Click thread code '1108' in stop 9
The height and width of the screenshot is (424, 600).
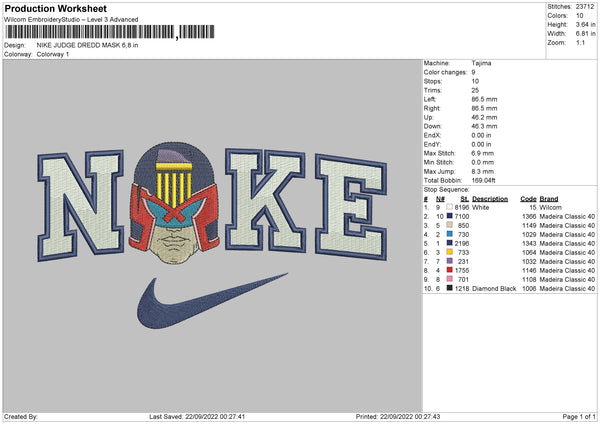529,279
